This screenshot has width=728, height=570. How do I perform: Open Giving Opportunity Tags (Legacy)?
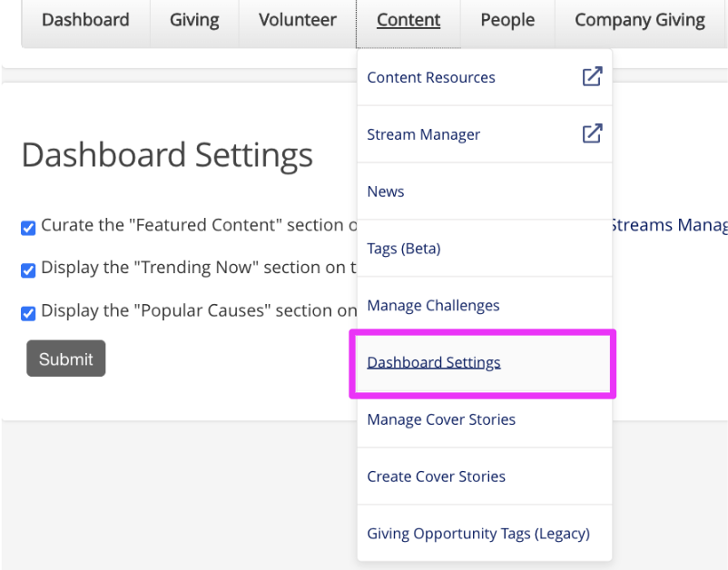coord(485,534)
